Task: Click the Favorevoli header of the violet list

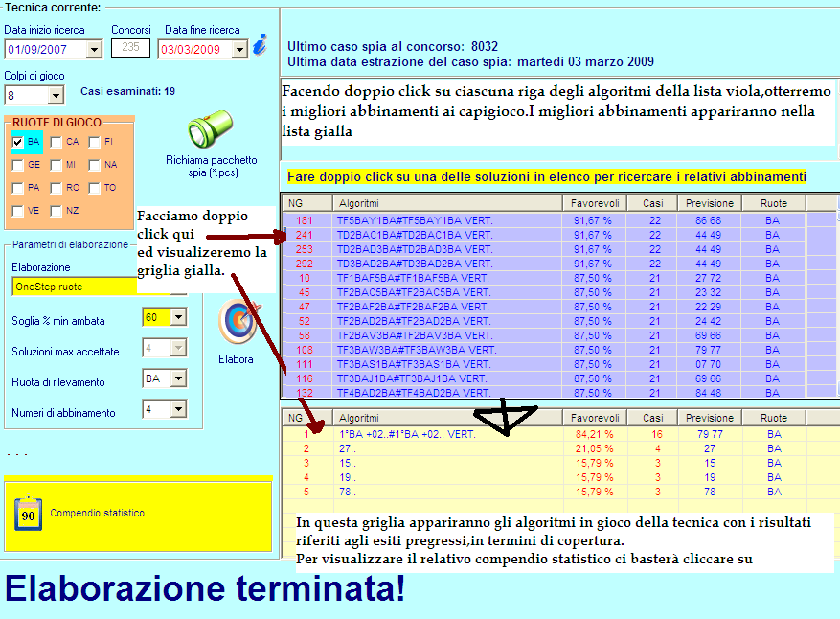Action: pyautogui.click(x=595, y=203)
